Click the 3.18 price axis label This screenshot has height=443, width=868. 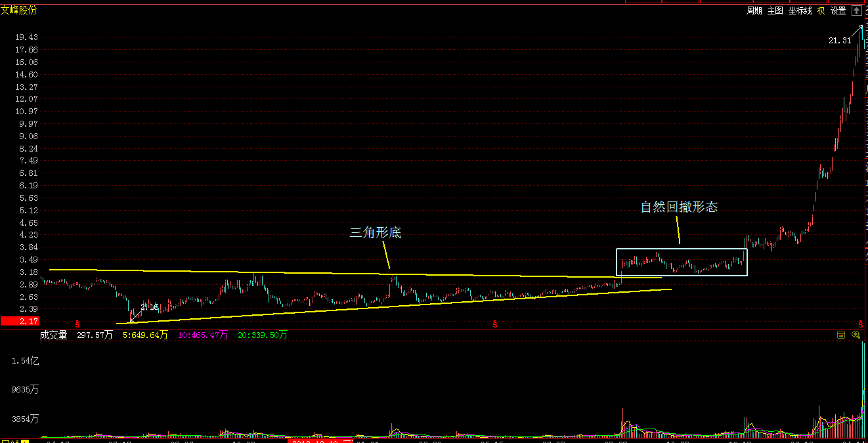pyautogui.click(x=28, y=272)
